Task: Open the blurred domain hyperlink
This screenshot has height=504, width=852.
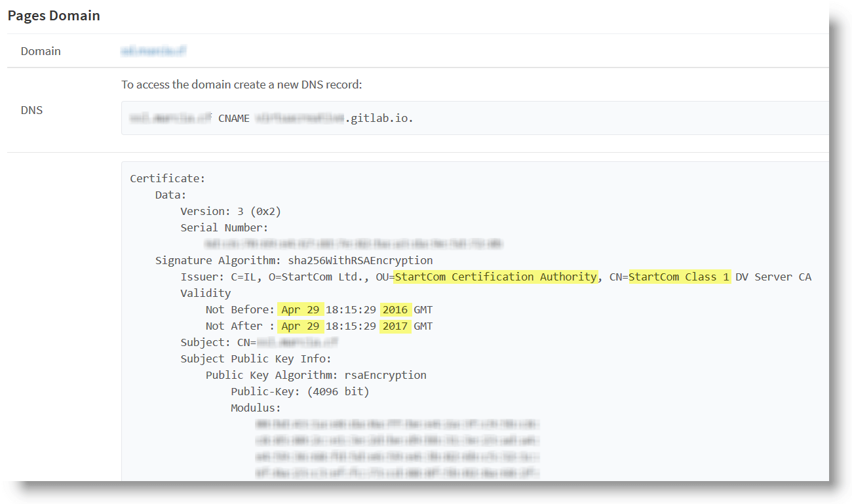Action: pyautogui.click(x=153, y=50)
